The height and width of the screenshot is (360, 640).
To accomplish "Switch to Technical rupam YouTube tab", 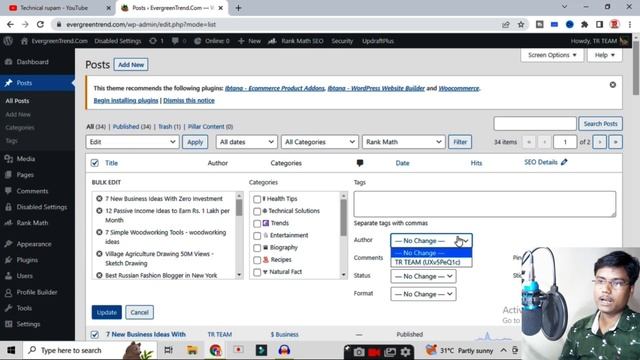I will (54, 8).
